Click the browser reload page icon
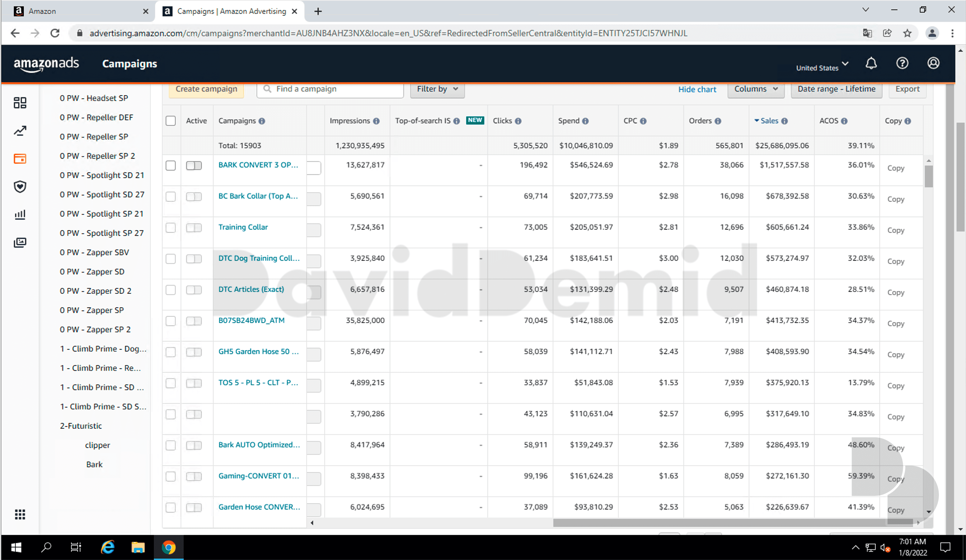Viewport: 966px width, 560px height. click(55, 33)
